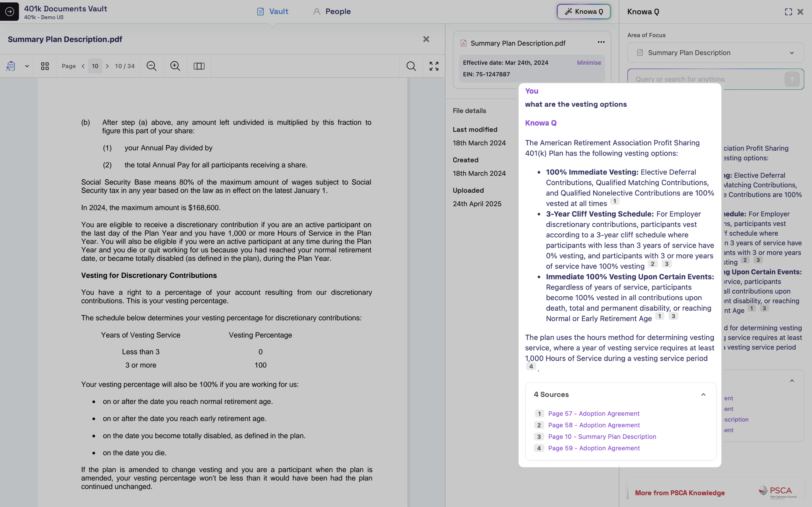The image size is (812, 507).
Task: Open the Page 57 - Adoption Agreement source
Action: pyautogui.click(x=594, y=413)
